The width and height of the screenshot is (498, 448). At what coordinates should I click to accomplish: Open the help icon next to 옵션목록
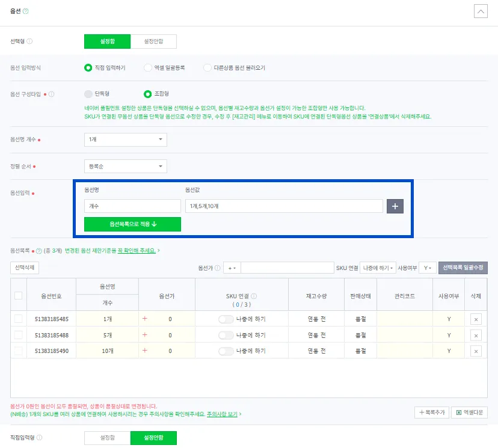pos(39,251)
